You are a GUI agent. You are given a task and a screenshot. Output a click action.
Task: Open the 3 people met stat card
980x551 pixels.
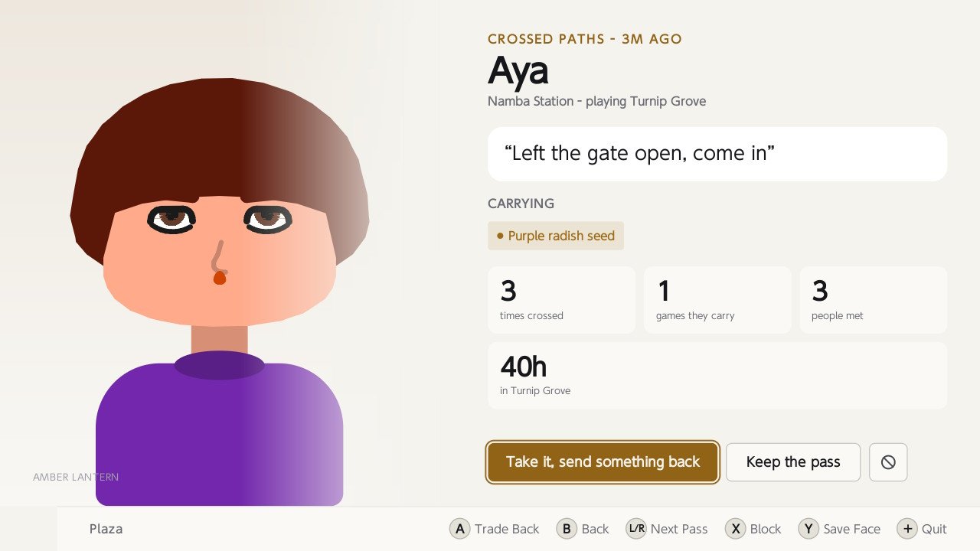(x=874, y=300)
